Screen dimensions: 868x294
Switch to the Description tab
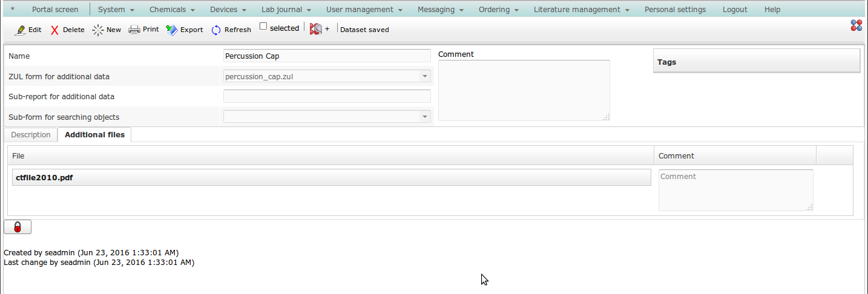coord(31,135)
